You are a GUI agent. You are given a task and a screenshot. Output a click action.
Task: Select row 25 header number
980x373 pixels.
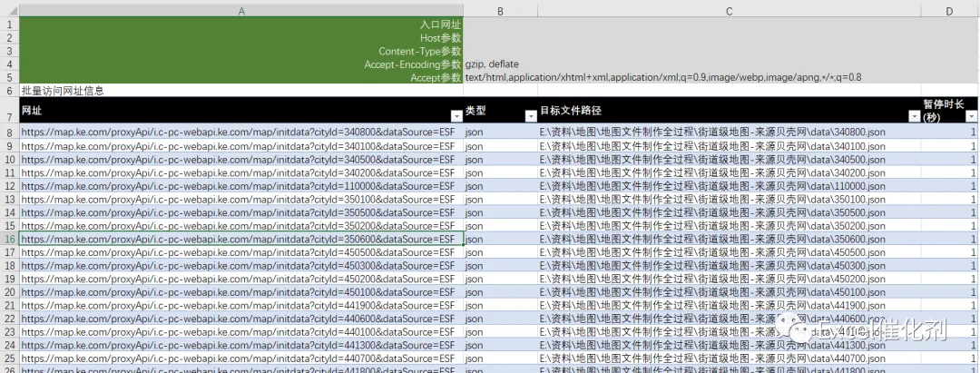coord(9,358)
